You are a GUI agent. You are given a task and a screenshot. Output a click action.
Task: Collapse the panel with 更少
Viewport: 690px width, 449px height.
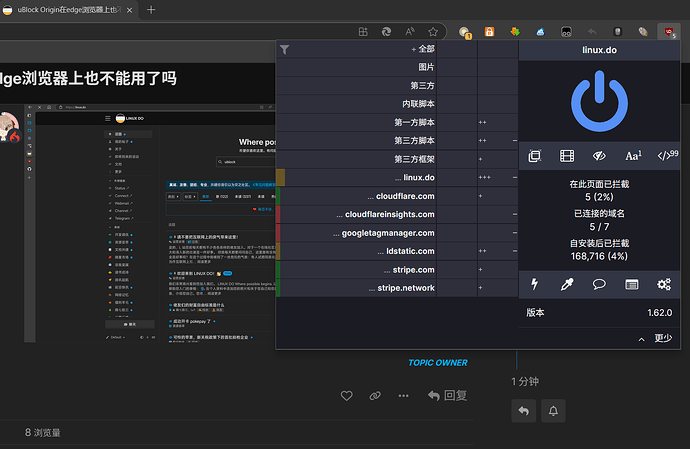[655, 338]
